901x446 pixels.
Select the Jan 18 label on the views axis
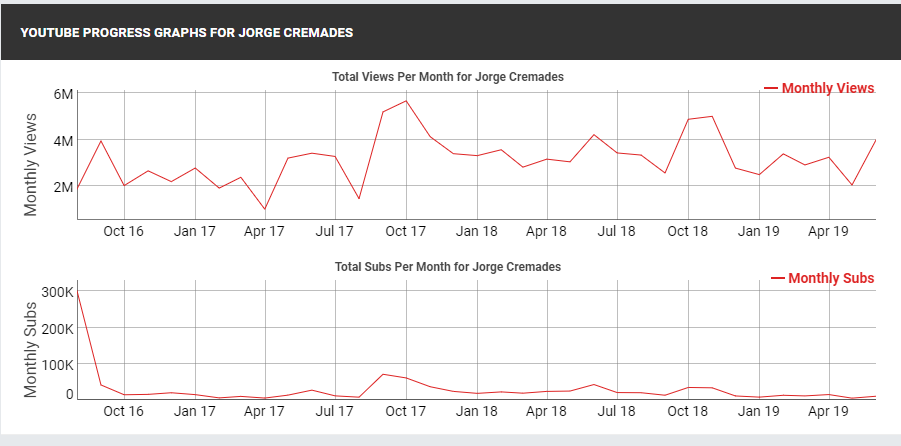pos(477,231)
